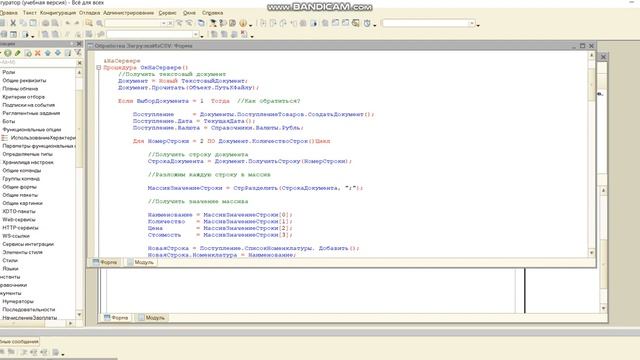
Task: Open the Конфигурация menu
Action: (x=58, y=13)
